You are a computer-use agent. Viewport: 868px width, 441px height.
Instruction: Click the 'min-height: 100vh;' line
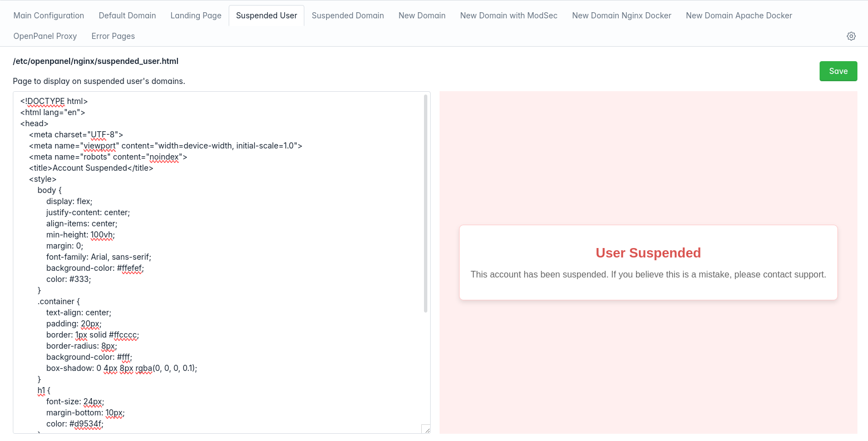(x=81, y=235)
